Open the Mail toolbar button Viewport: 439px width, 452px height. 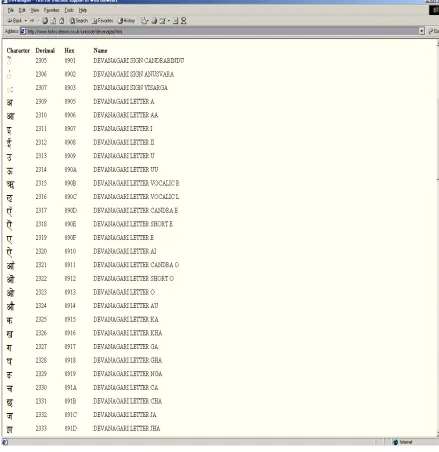click(144, 21)
